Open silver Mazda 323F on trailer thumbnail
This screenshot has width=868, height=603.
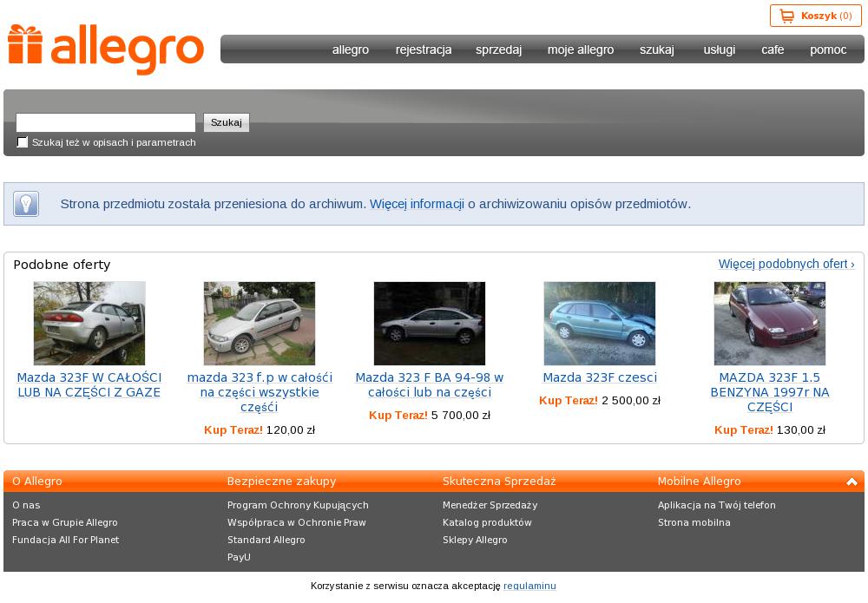(x=89, y=324)
